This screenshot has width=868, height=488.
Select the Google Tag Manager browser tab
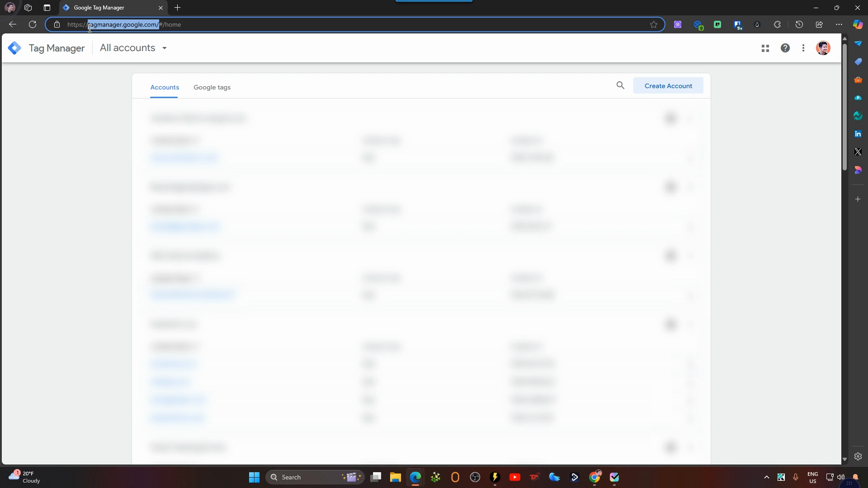[113, 8]
